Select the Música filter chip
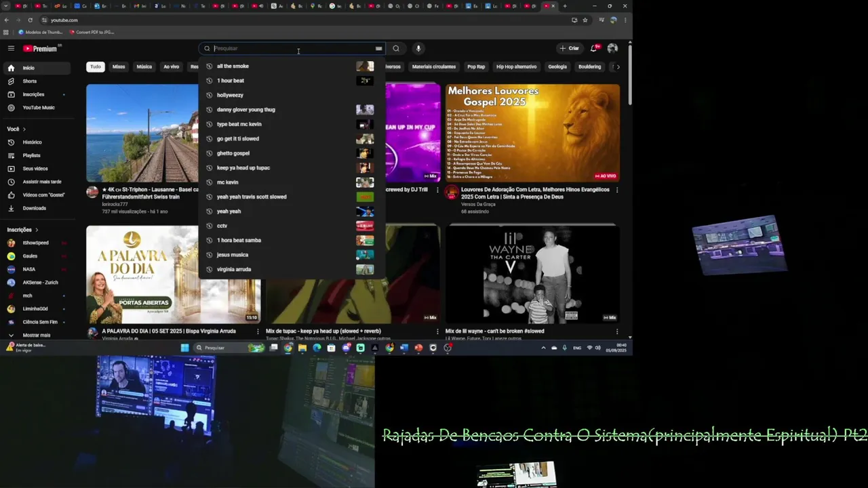 coord(144,66)
